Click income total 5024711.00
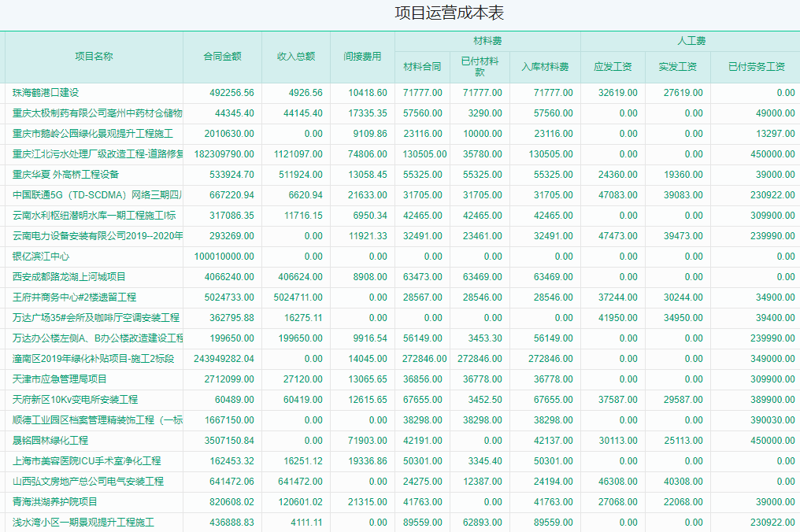Screen dimensions: 800x532 [x=298, y=297]
